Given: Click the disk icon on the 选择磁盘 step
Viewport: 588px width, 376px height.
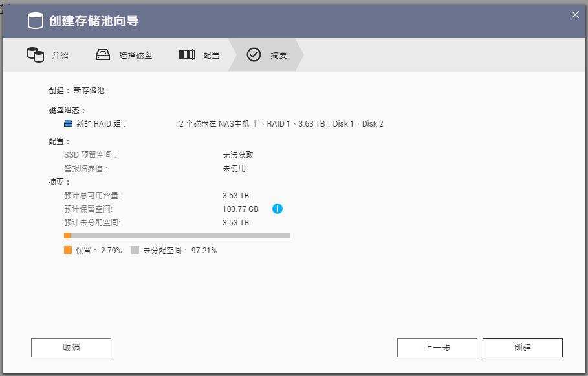Looking at the screenshot, I should point(102,54).
